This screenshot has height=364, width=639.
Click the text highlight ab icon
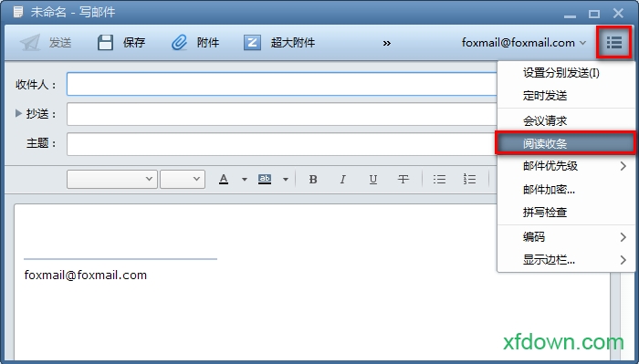point(265,179)
